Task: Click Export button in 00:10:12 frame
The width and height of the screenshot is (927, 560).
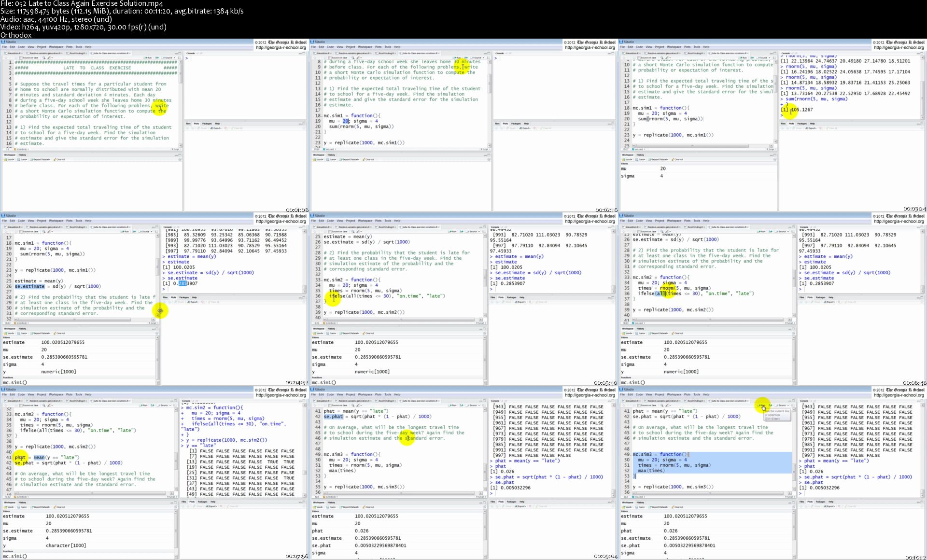Action: (x=829, y=506)
